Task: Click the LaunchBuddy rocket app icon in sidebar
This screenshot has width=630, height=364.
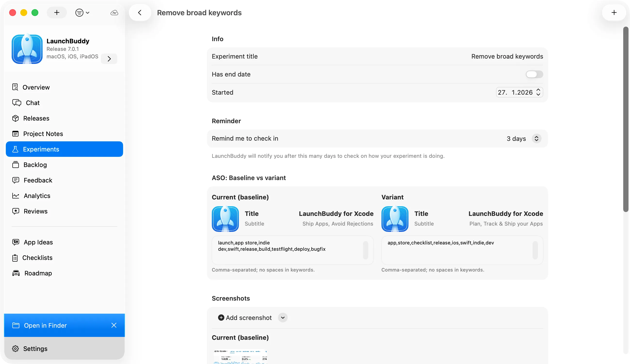Action: [x=27, y=49]
